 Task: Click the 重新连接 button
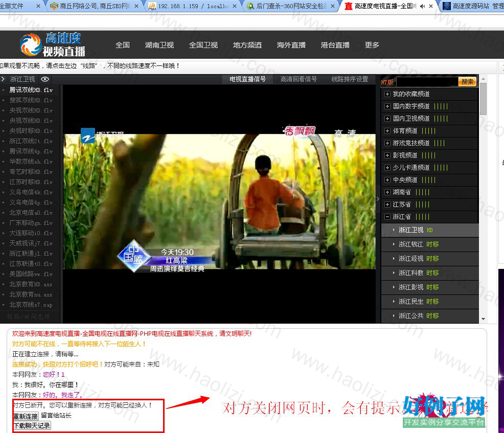(x=26, y=416)
